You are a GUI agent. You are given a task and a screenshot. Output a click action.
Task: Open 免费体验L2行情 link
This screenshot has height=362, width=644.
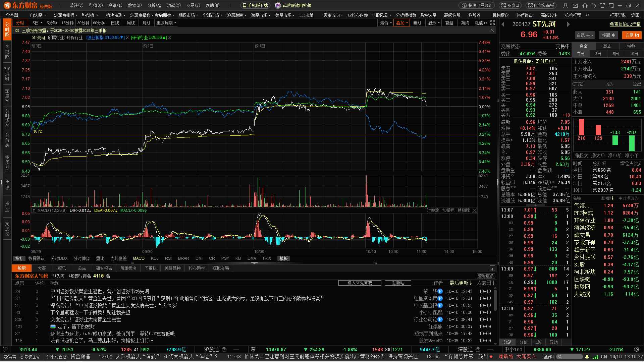tap(625, 24)
